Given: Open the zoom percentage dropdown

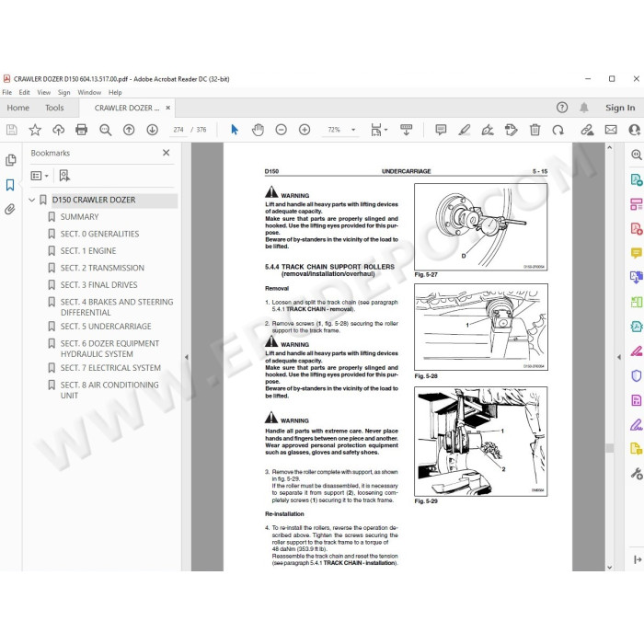Looking at the screenshot, I should [353, 130].
